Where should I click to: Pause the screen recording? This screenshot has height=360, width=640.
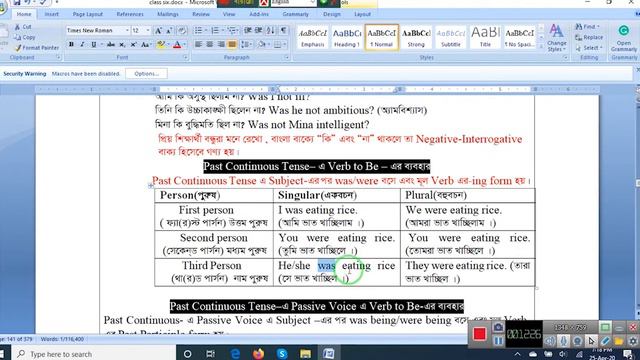(498, 340)
